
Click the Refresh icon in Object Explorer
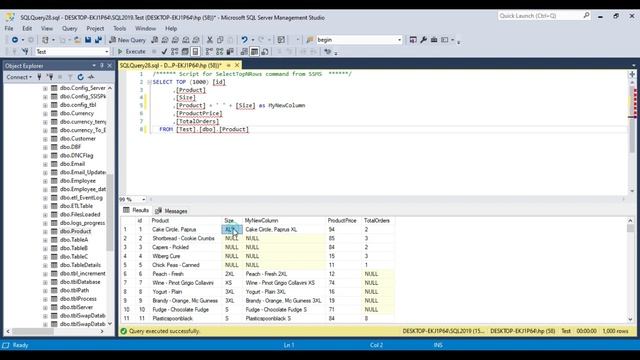coord(80,77)
